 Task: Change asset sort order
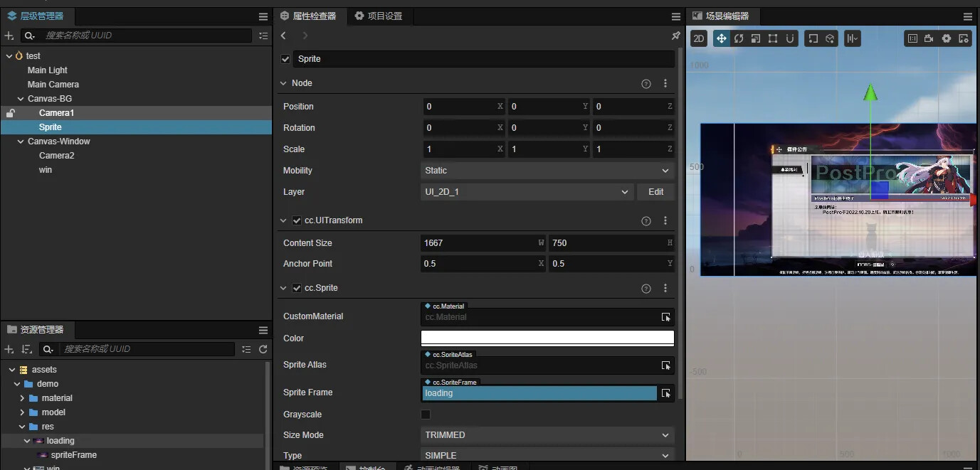(26, 349)
